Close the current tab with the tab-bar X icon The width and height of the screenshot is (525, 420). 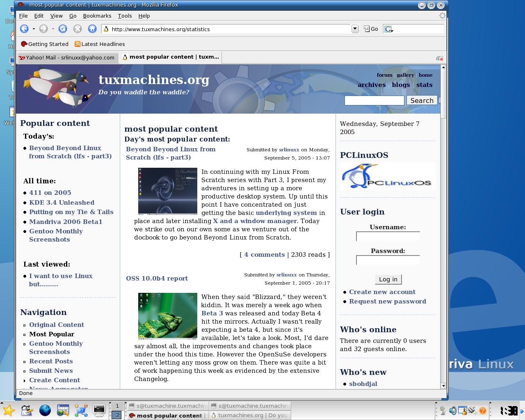click(439, 58)
